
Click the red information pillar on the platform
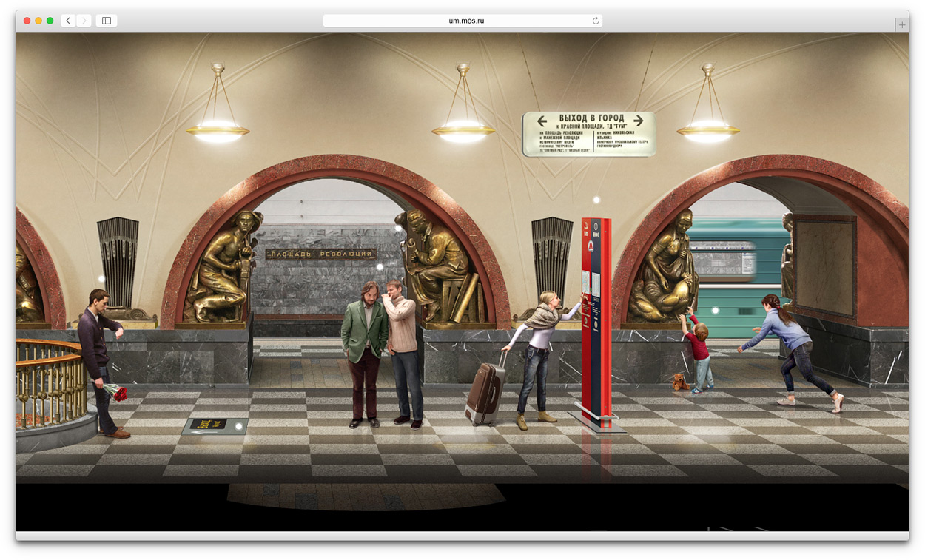coord(596,318)
